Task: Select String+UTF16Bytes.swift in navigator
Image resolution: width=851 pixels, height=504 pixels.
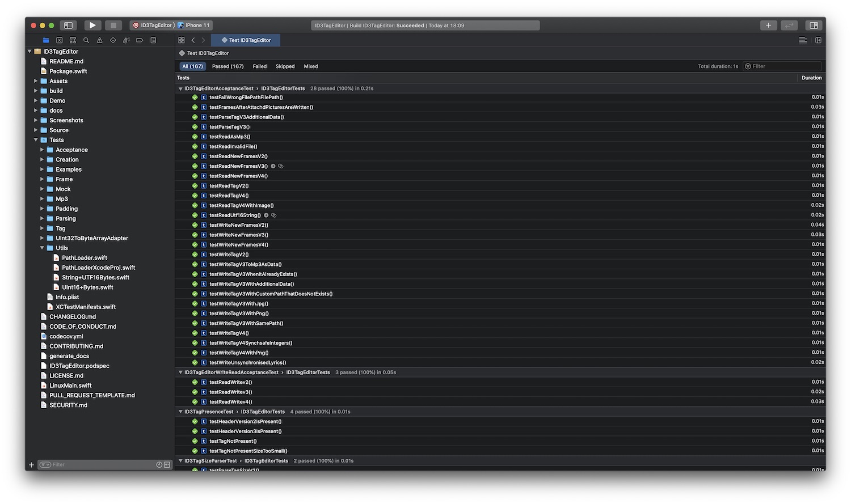Action: click(x=95, y=277)
